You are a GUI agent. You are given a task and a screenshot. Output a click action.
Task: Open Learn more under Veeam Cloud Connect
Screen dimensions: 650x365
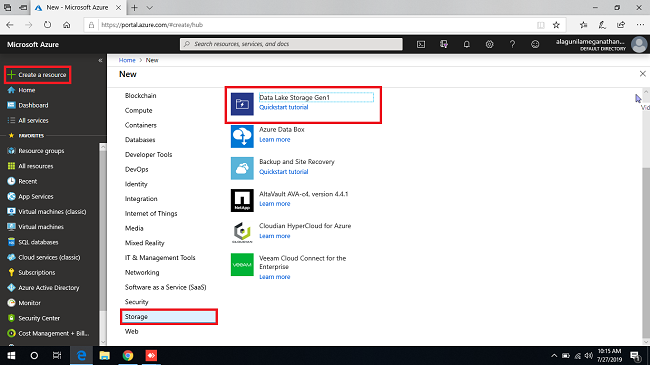[x=274, y=277]
